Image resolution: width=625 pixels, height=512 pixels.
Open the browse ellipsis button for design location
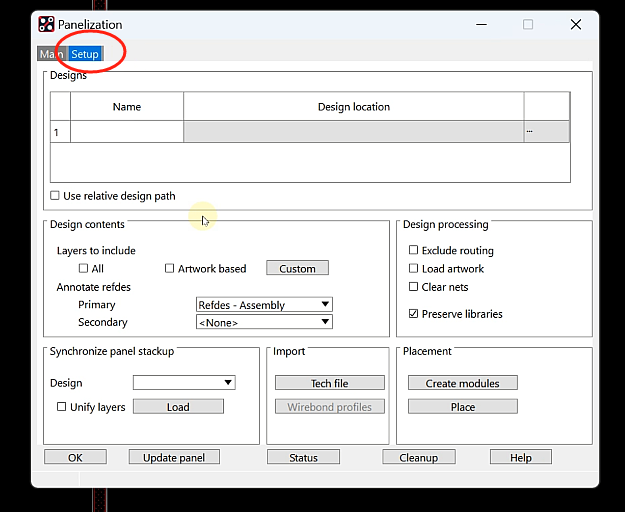546,132
